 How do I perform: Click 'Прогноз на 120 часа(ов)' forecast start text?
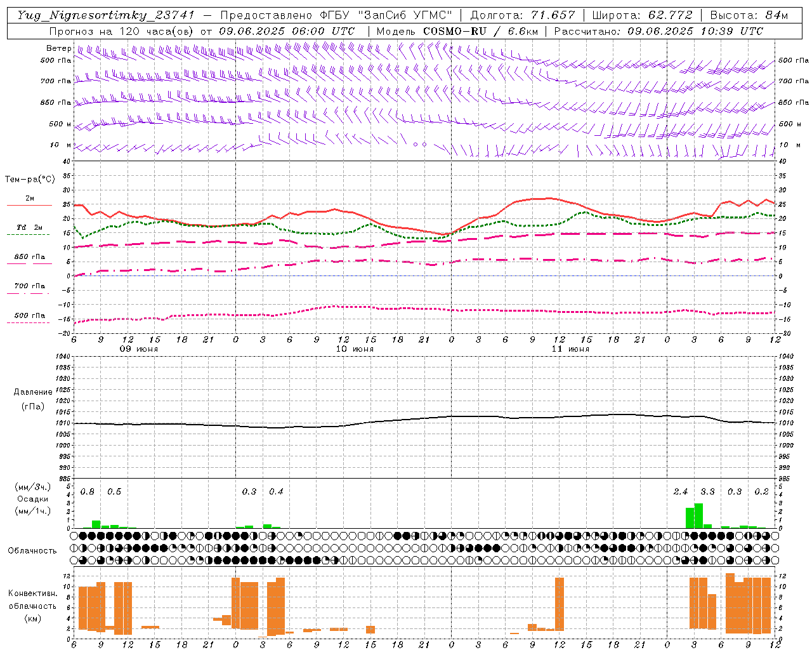[122, 31]
